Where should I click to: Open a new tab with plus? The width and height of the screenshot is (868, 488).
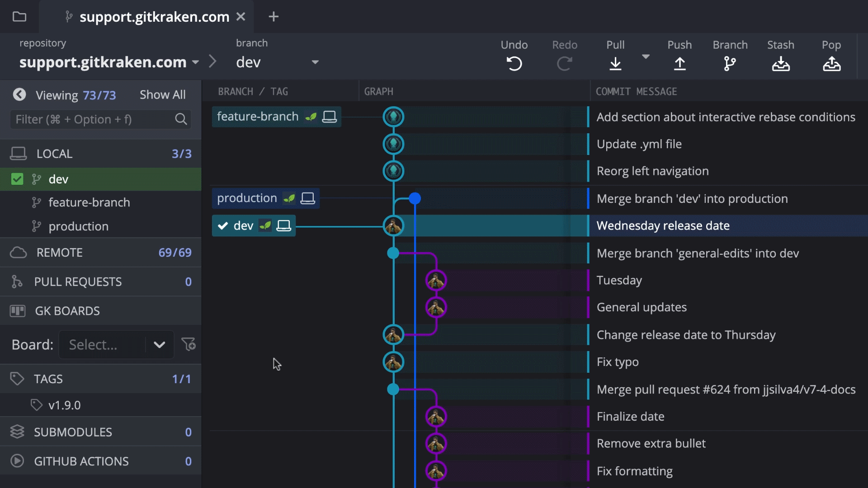coord(274,17)
